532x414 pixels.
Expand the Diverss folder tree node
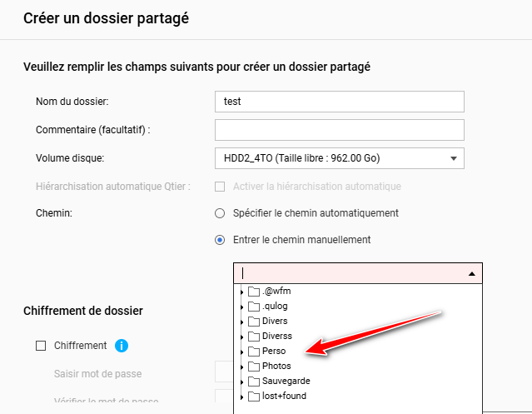[x=241, y=337]
